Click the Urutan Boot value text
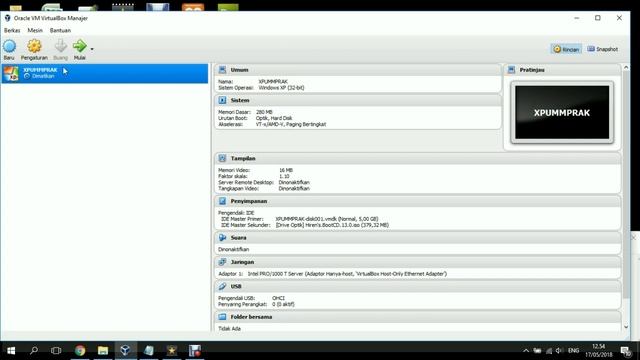640x360 pixels. [274, 118]
